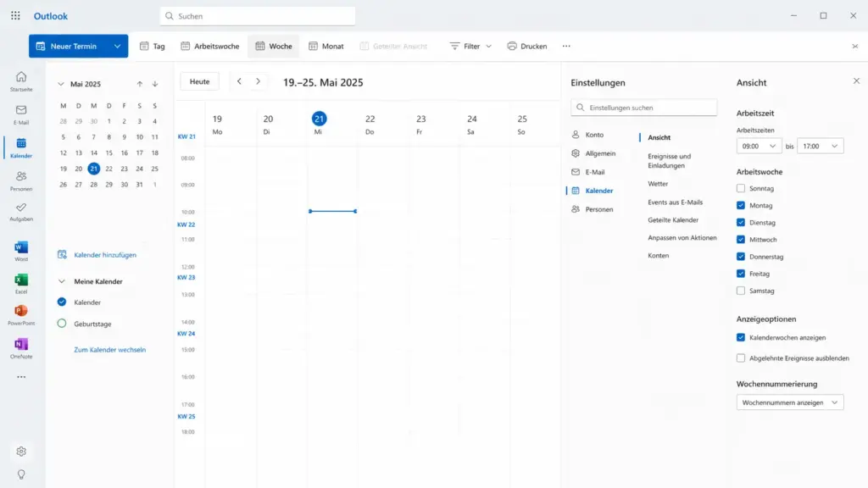
Task: Open Arbeitszeit start time 09:00 dropdown
Action: click(759, 146)
